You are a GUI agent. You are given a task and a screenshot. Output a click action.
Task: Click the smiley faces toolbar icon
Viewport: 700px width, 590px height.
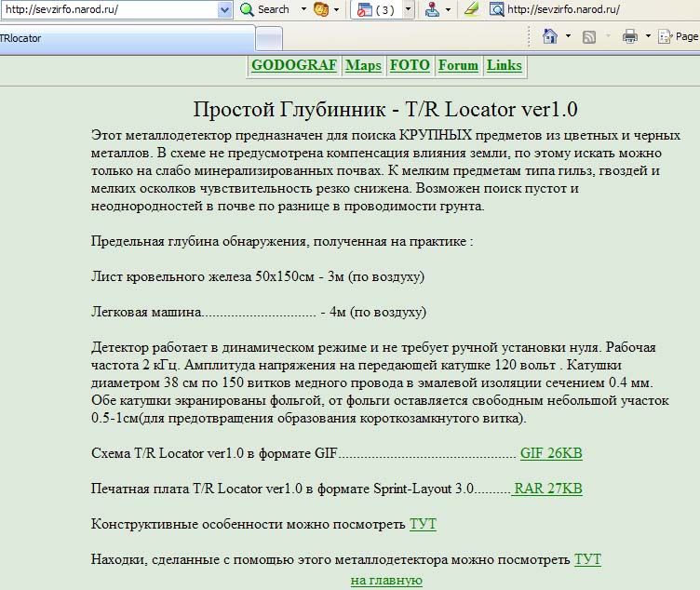coord(321,9)
